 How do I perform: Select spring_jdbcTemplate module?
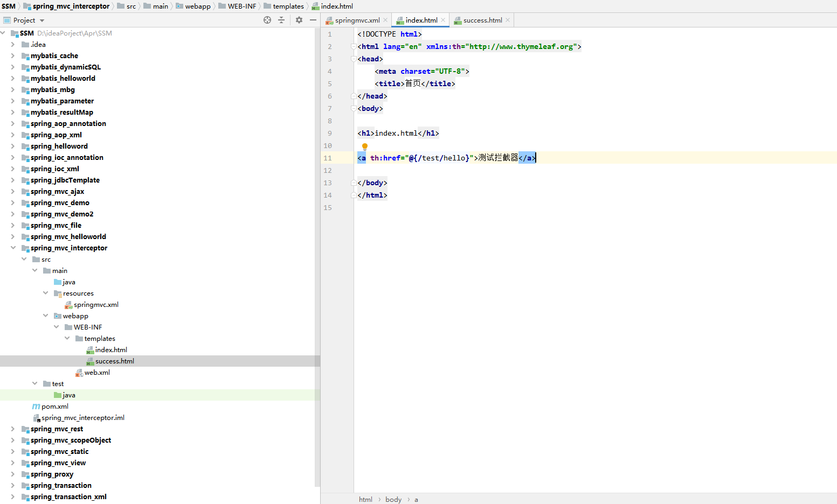coord(65,180)
